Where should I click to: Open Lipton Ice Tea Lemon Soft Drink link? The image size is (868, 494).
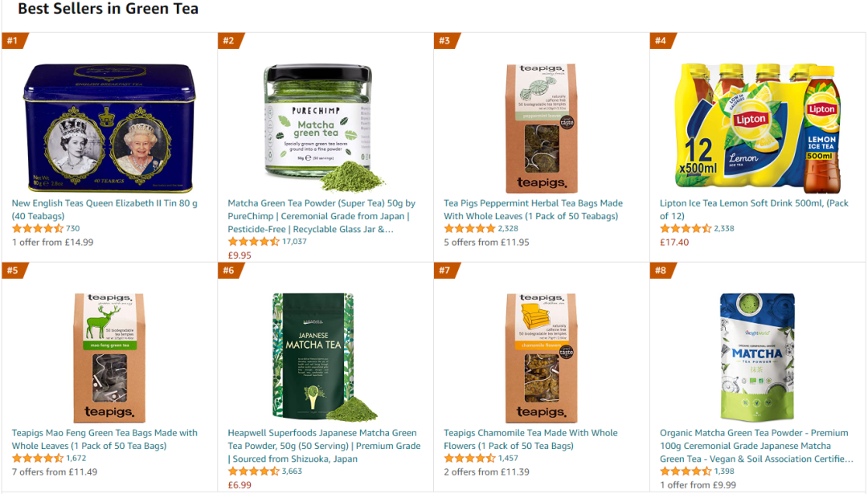point(754,210)
